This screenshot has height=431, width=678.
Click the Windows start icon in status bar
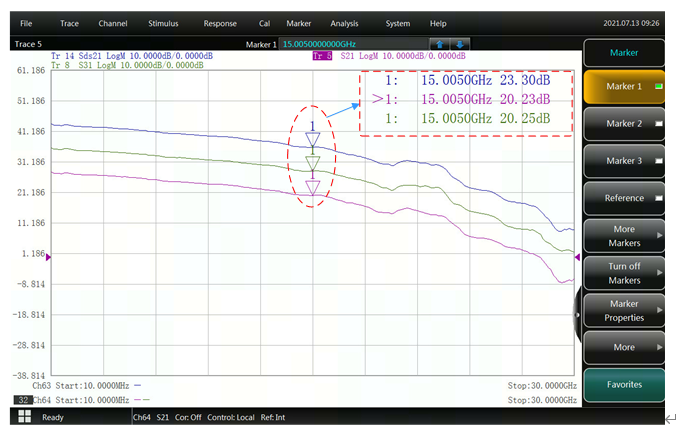(24, 416)
